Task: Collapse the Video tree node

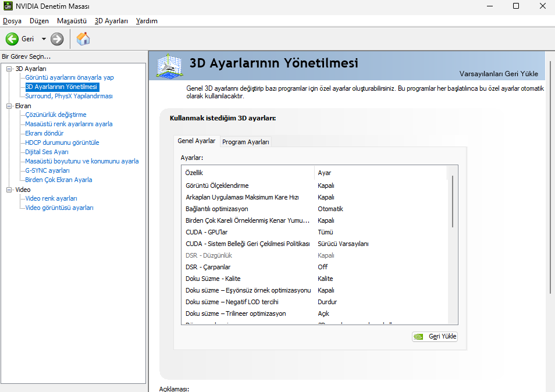Action: click(9, 190)
